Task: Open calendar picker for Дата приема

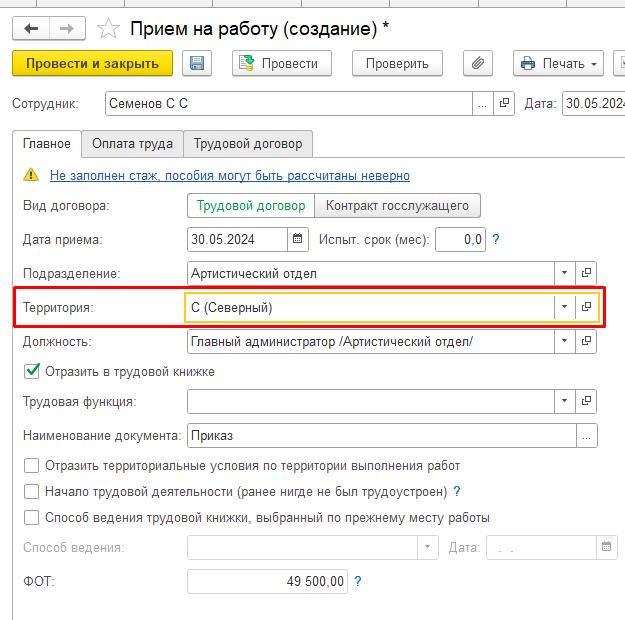Action: click(298, 239)
